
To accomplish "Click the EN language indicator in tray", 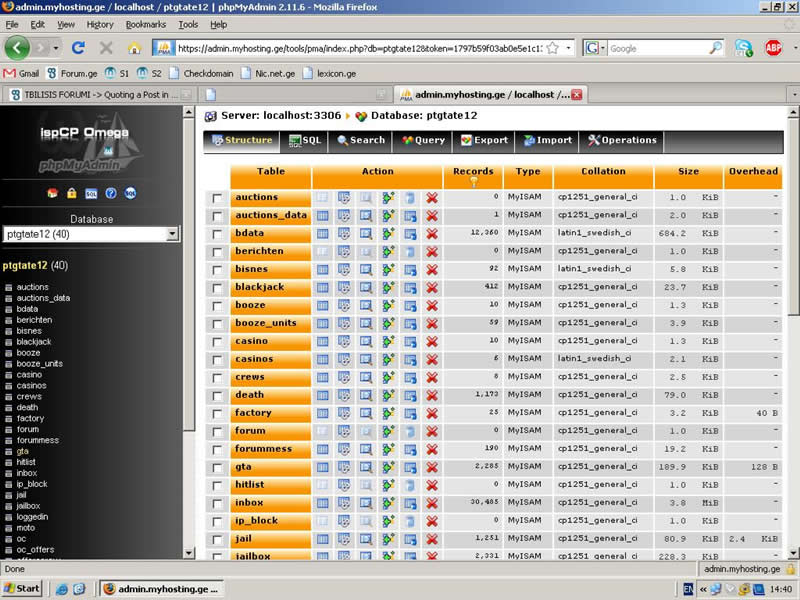I will tap(688, 589).
